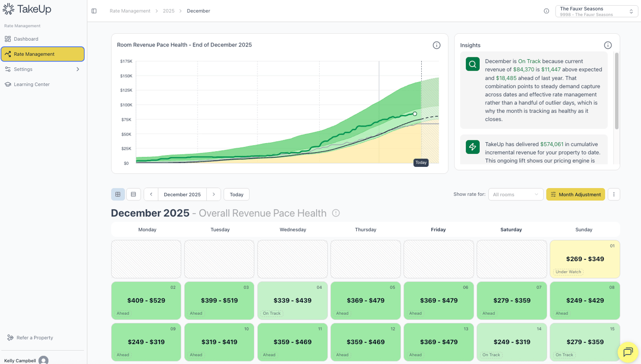Toggle the Month Adjustment control
The width and height of the screenshot is (641, 364).
(575, 194)
